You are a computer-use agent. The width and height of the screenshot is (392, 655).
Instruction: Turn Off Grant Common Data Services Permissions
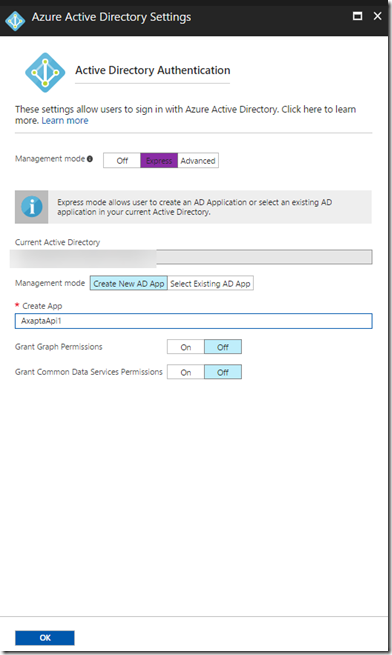(x=223, y=372)
